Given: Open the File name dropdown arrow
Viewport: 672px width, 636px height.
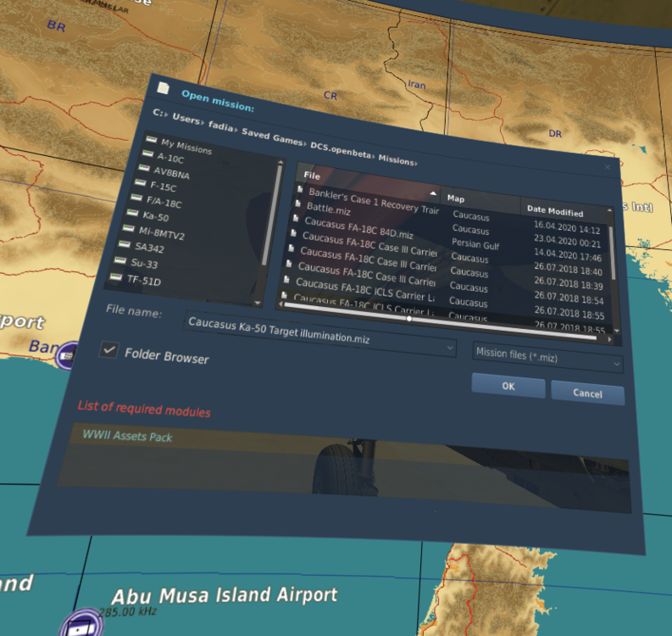Looking at the screenshot, I should point(450,348).
